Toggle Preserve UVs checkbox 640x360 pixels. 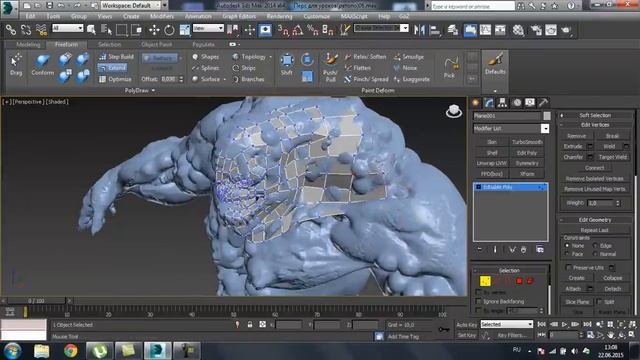(568, 267)
